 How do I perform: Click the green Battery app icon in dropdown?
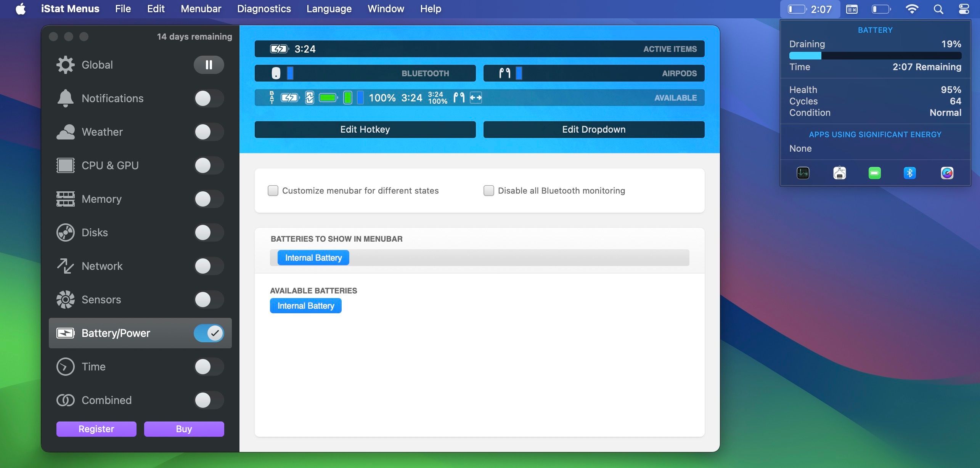(x=875, y=173)
